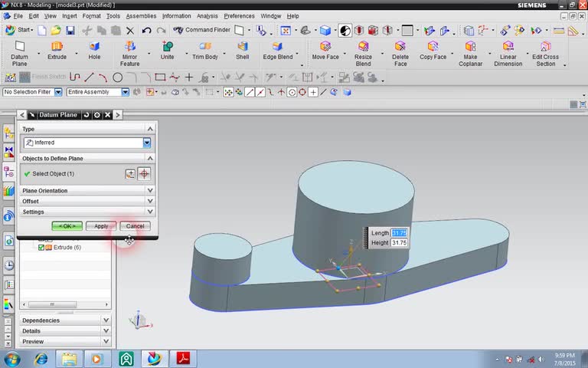
Task: Click the Move Face tool
Action: point(325,48)
